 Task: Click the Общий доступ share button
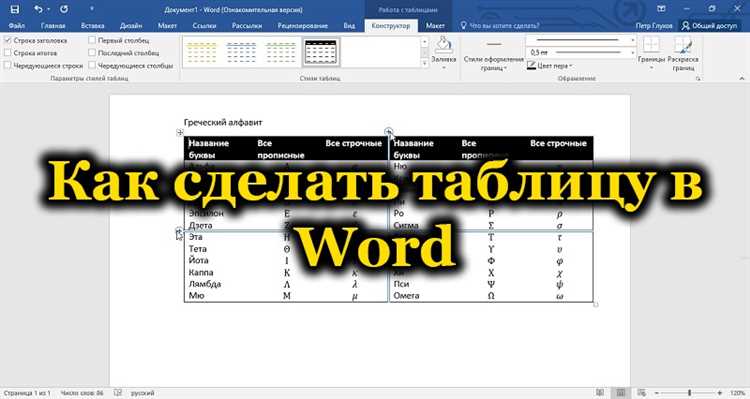point(710,26)
